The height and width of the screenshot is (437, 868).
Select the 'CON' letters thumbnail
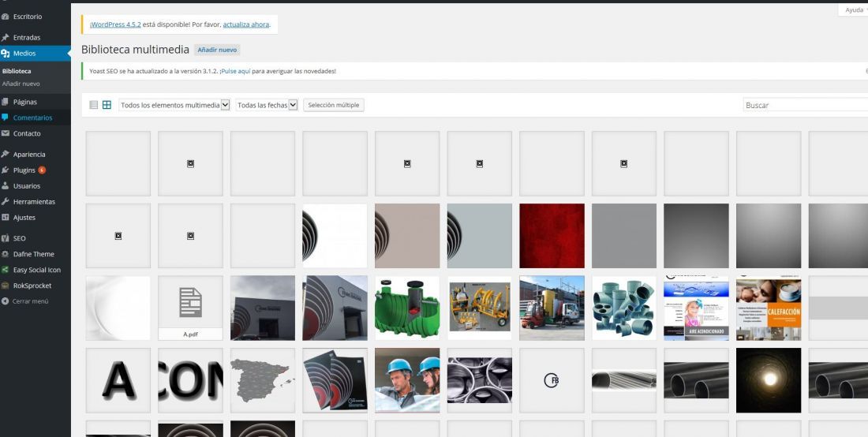click(x=190, y=380)
